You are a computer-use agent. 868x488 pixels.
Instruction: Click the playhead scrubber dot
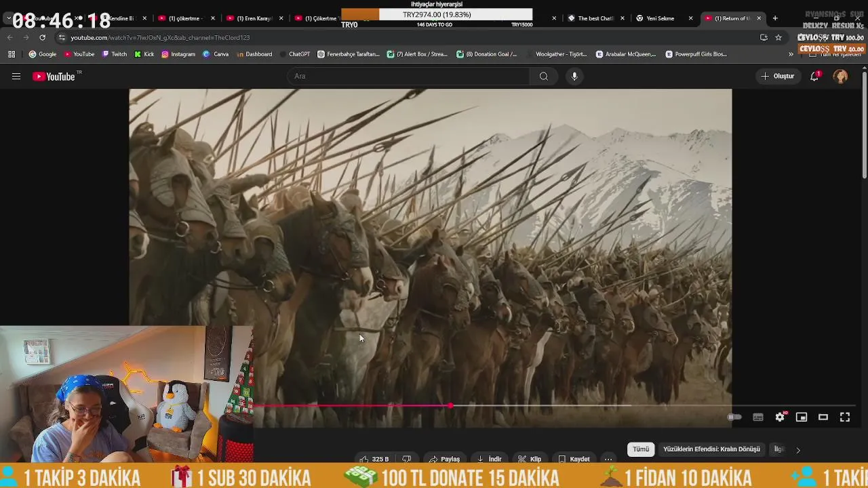451,406
